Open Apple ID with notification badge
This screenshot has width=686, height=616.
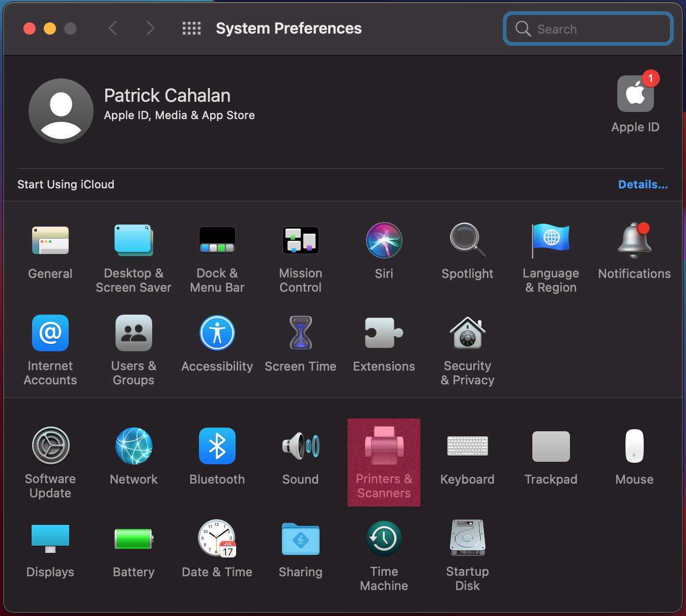(635, 95)
